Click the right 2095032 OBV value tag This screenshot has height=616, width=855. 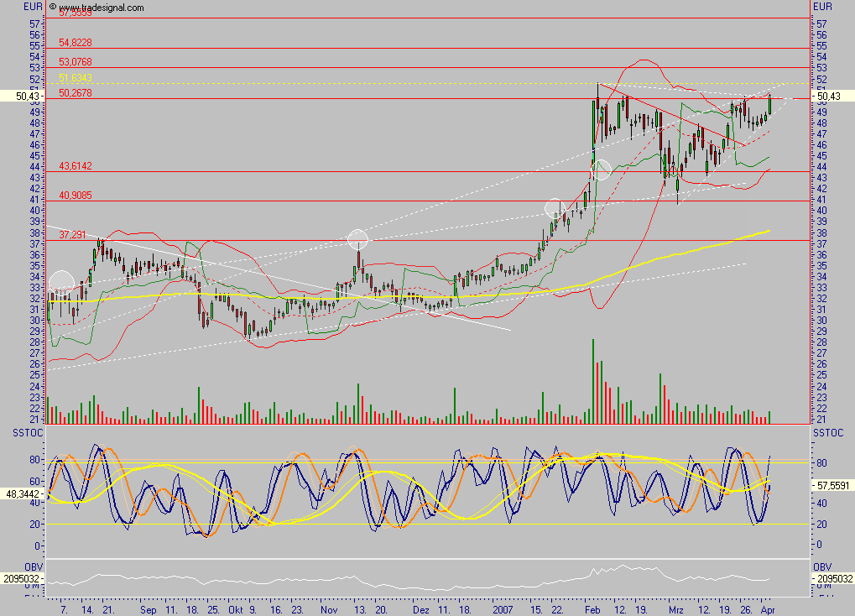pyautogui.click(x=832, y=578)
